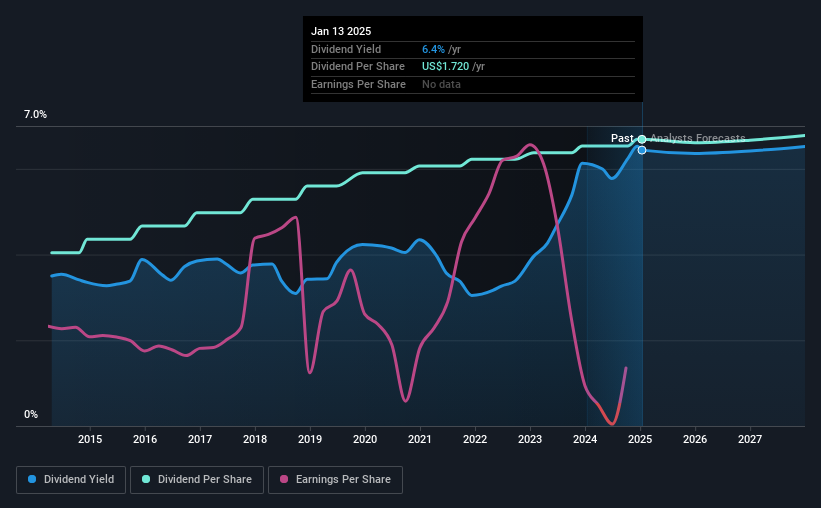Click the 2024 x-axis label
Viewport: 821px width, 508px height.
point(585,439)
